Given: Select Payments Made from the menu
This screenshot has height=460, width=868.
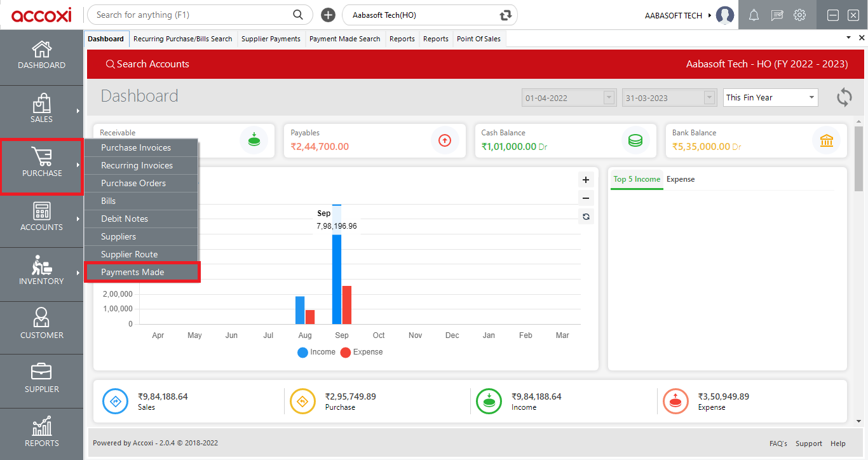Looking at the screenshot, I should click(x=142, y=272).
